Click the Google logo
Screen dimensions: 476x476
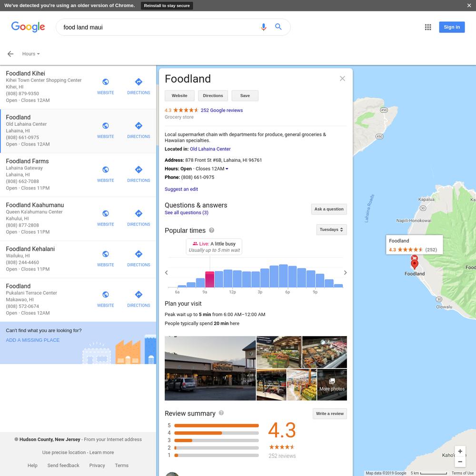[x=28, y=27]
